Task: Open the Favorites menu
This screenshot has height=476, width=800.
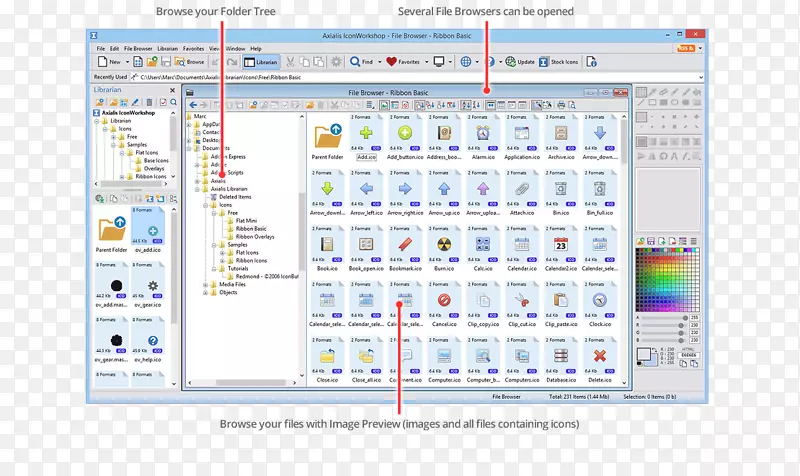Action: (193, 48)
